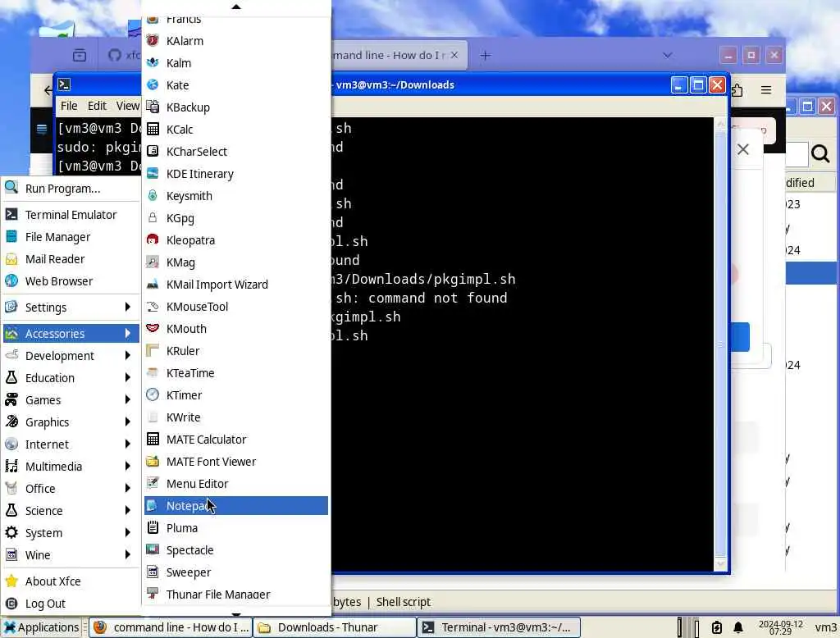Click the clock in the panel
This screenshot has height=638, width=840.
(x=781, y=627)
